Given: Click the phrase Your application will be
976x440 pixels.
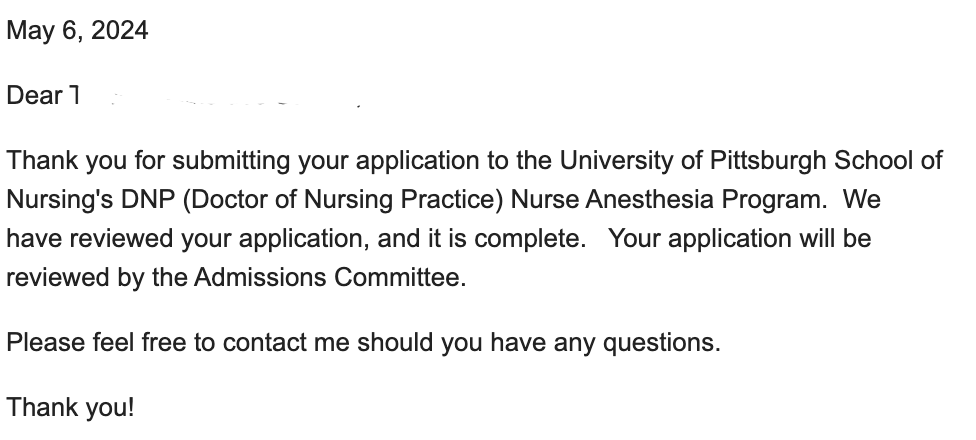Looking at the screenshot, I should pyautogui.click(x=739, y=239).
